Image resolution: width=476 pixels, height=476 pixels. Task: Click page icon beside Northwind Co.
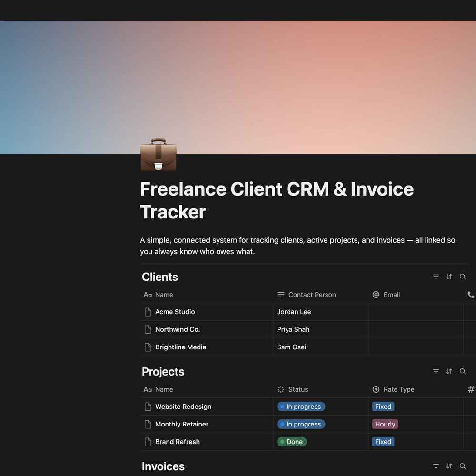(148, 329)
